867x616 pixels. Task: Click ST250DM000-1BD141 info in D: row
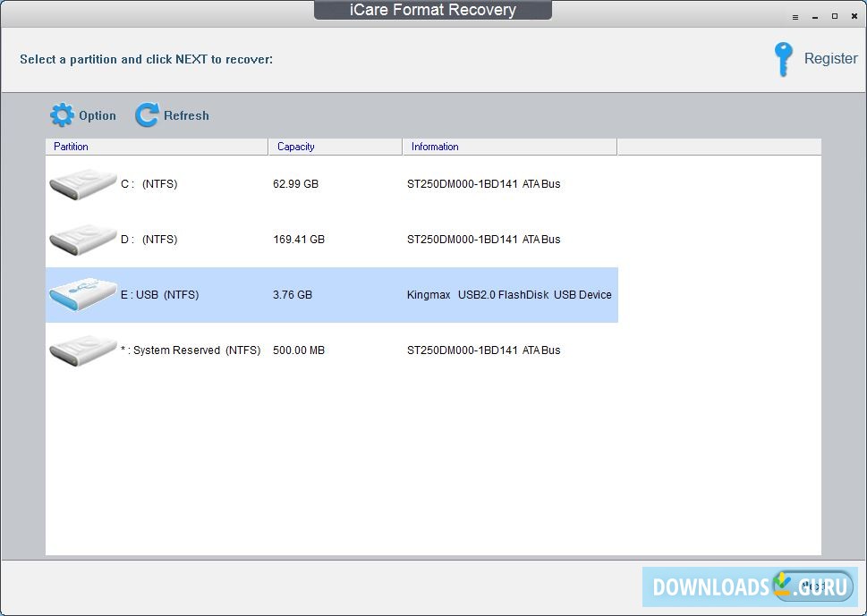pos(484,240)
